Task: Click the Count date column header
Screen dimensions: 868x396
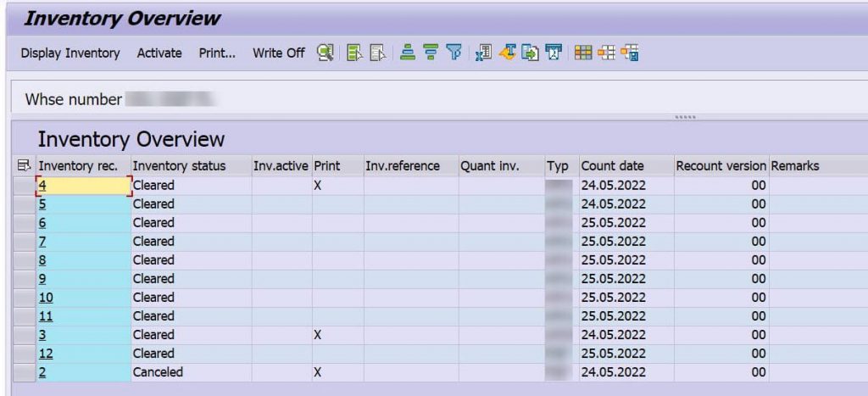Action: pyautogui.click(x=612, y=165)
